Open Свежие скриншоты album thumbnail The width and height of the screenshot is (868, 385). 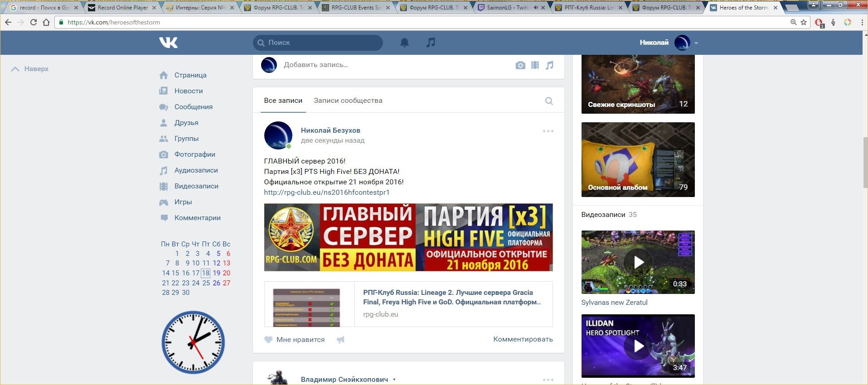click(x=638, y=84)
